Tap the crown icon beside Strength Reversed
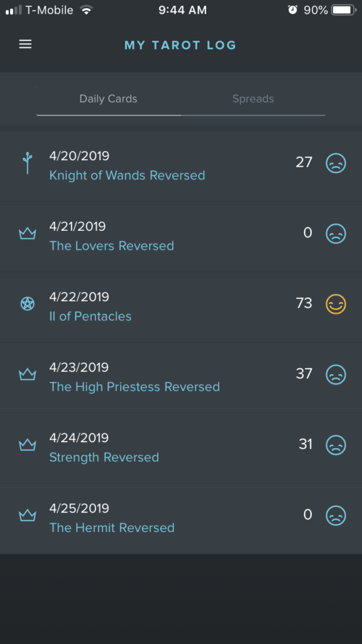The width and height of the screenshot is (362, 644). (x=28, y=445)
